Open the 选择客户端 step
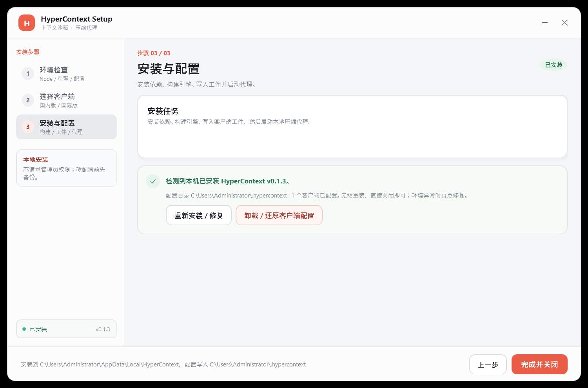This screenshot has width=588, height=388. click(x=66, y=100)
